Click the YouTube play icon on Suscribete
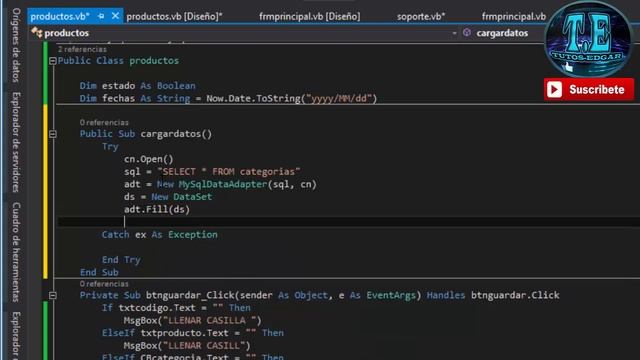 click(554, 89)
